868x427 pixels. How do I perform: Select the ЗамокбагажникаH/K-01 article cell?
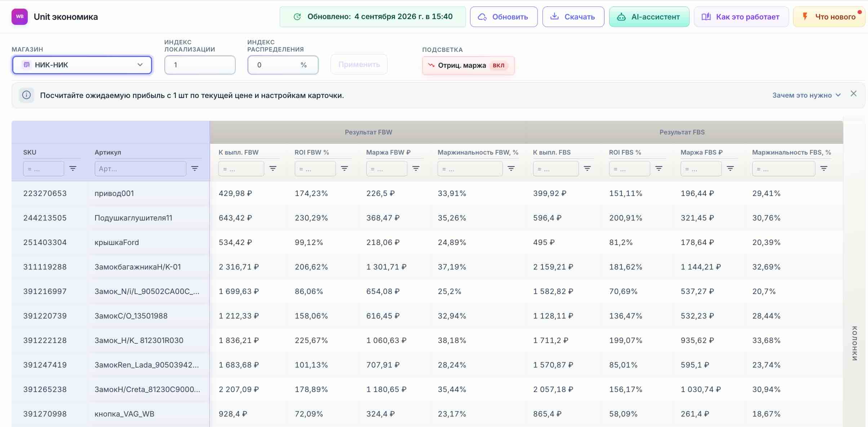click(x=149, y=267)
